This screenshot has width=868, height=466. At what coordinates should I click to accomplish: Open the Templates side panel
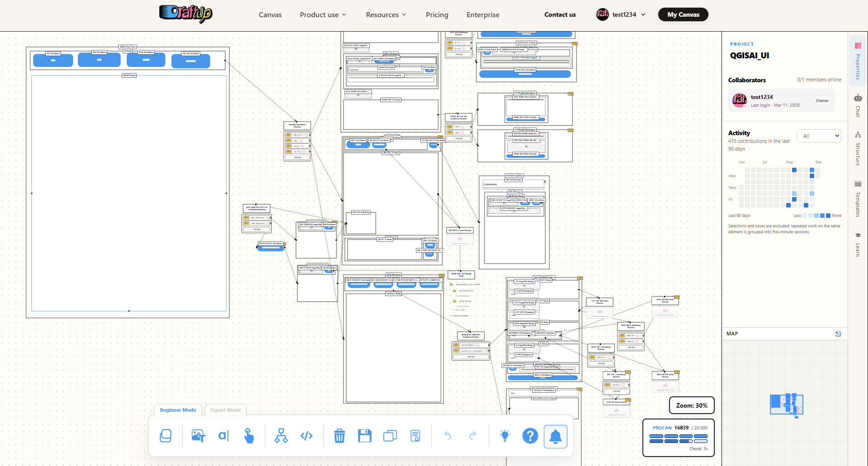point(858,199)
